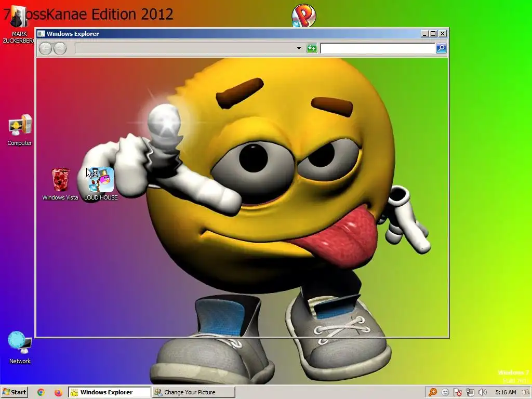Click the network connection tray icon

click(470, 392)
